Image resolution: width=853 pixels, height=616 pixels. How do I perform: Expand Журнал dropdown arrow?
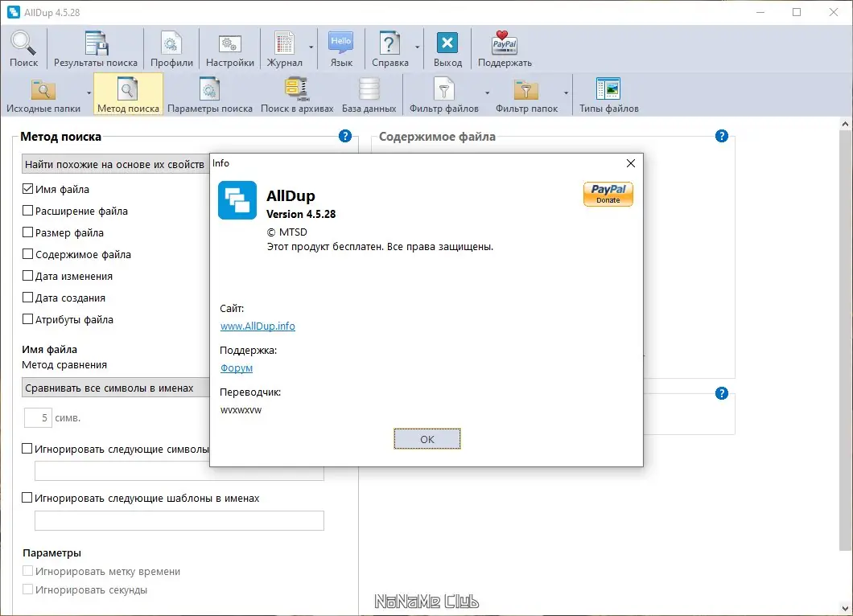[311, 47]
